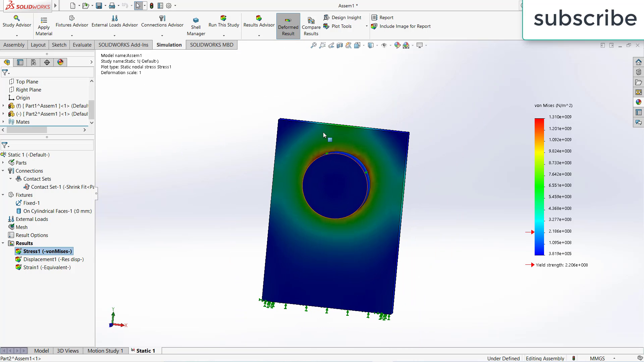Open the Motion Study 1 tab
The width and height of the screenshot is (644, 362).
click(x=105, y=351)
